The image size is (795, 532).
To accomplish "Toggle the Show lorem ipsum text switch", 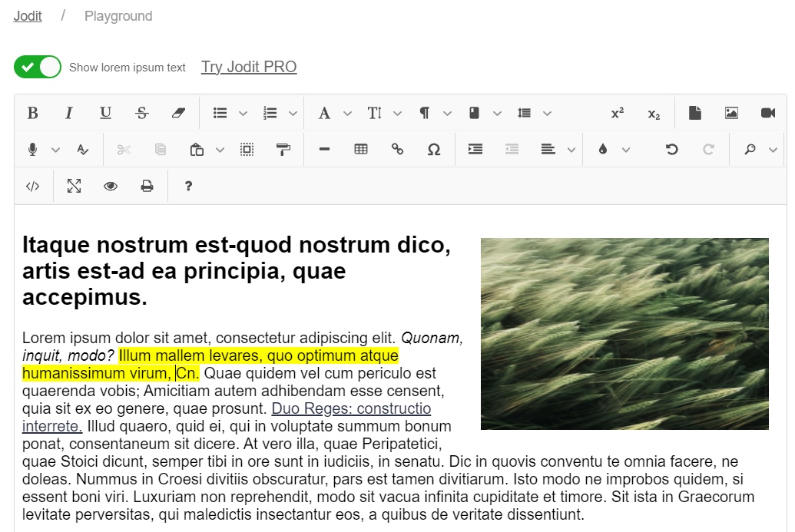I will point(38,67).
